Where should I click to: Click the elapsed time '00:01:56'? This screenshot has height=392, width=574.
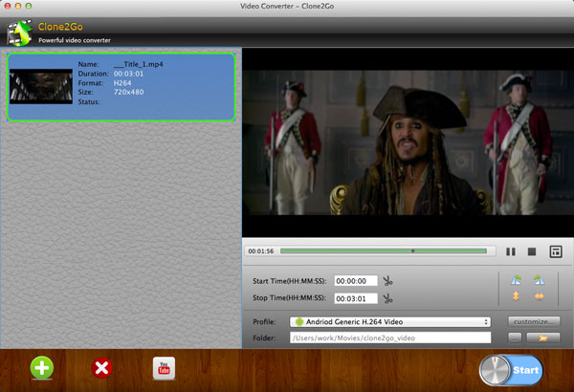[261, 251]
